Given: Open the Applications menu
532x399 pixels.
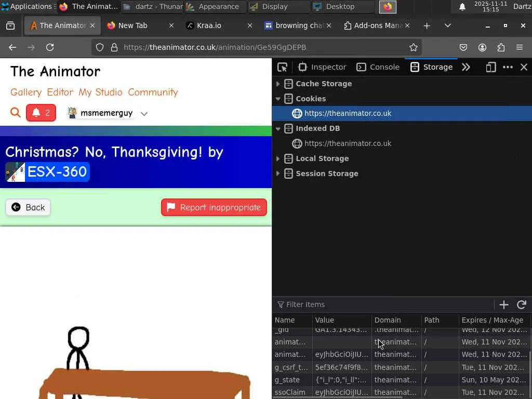Looking at the screenshot, I should 29,6.
